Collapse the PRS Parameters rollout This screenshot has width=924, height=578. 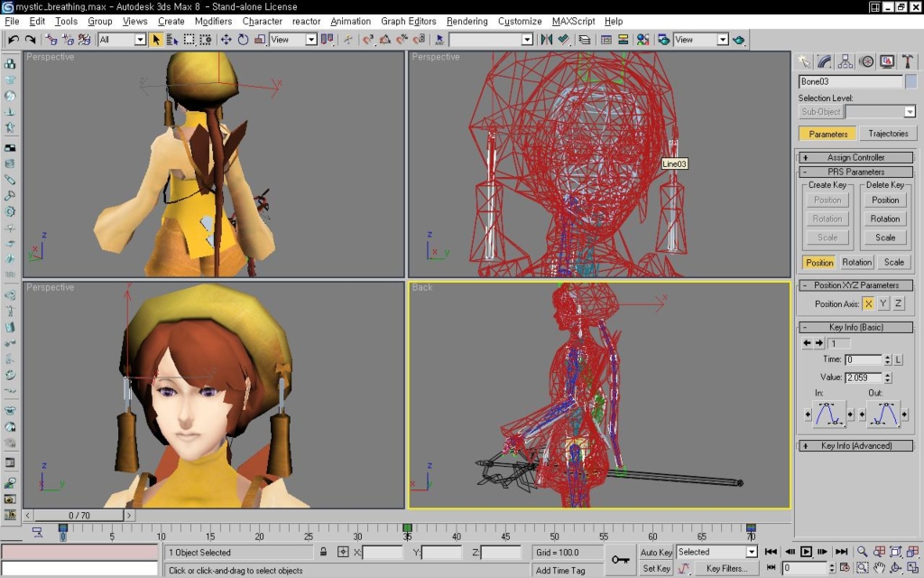pos(855,172)
